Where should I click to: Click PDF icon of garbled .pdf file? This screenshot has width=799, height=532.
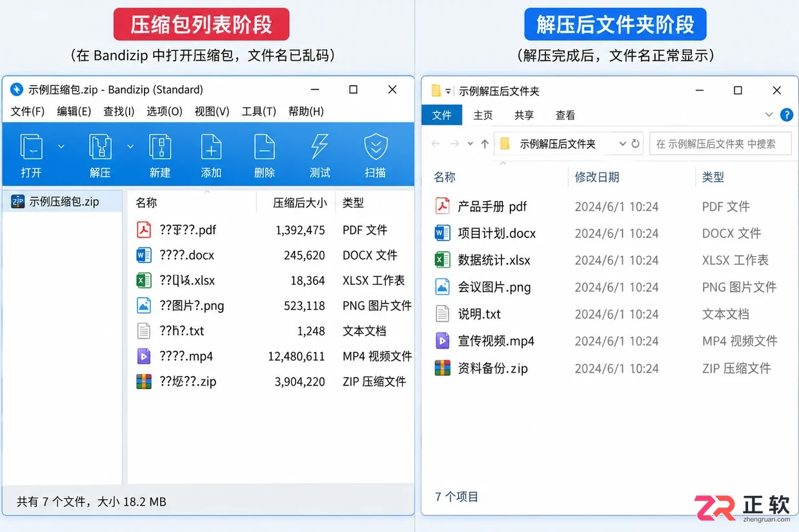click(x=144, y=230)
